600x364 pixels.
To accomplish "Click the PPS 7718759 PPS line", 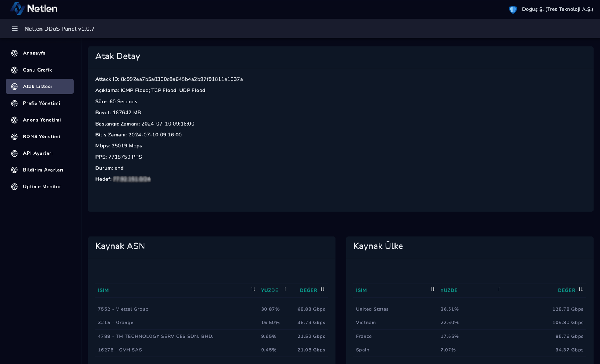I will [x=118, y=157].
